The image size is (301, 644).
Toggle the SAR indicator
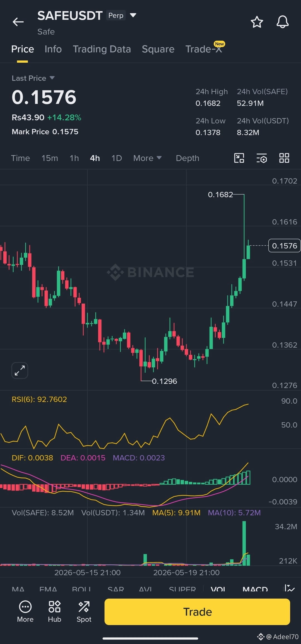pos(116,589)
